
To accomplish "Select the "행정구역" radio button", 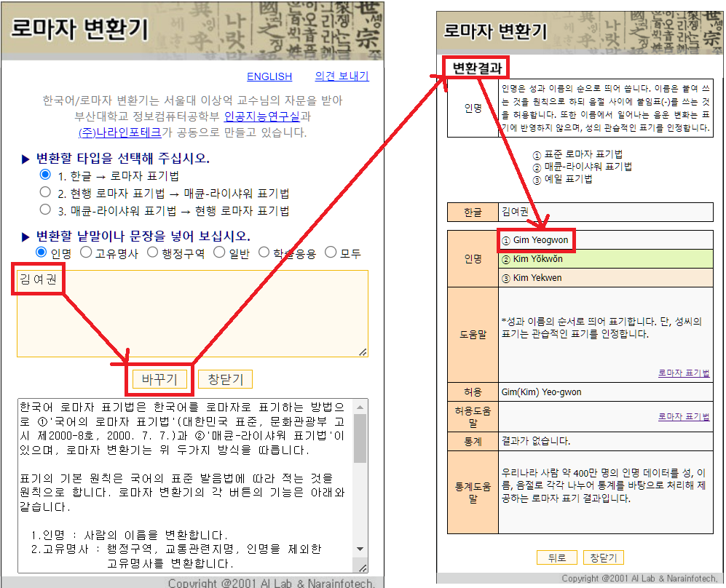I will pyautogui.click(x=152, y=253).
